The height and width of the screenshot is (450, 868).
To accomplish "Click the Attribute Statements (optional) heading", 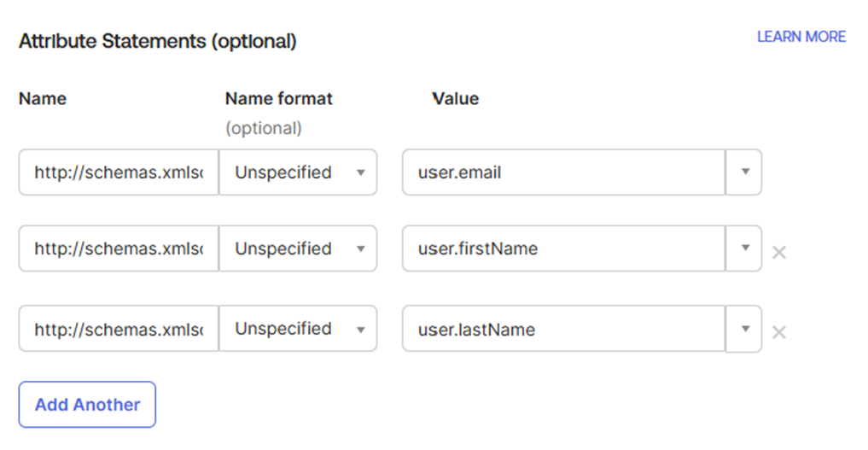I will 158,41.
